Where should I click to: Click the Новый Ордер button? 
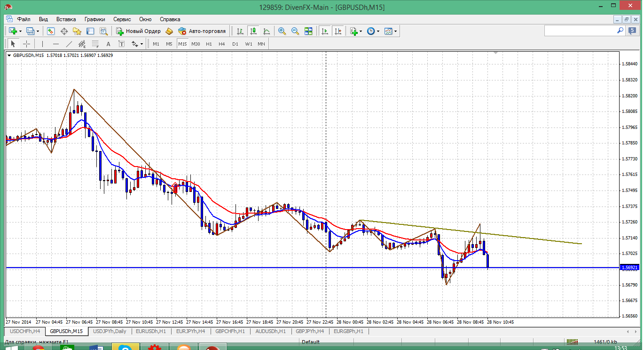139,31
